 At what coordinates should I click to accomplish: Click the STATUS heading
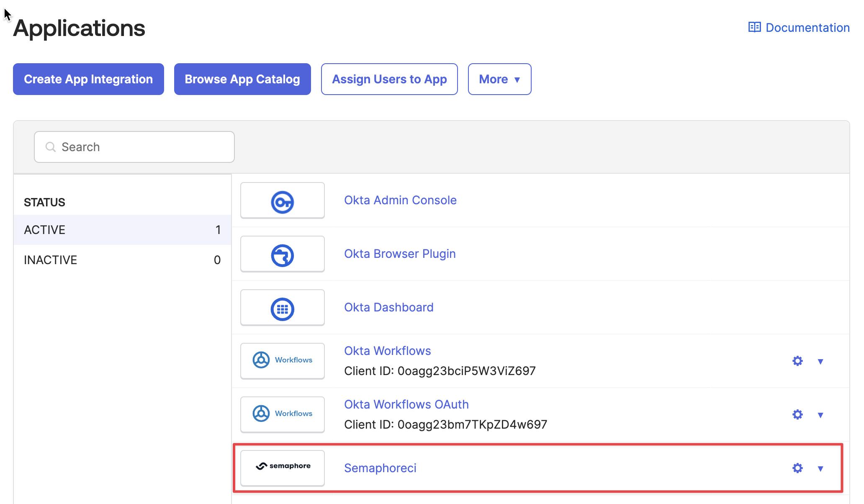44,202
